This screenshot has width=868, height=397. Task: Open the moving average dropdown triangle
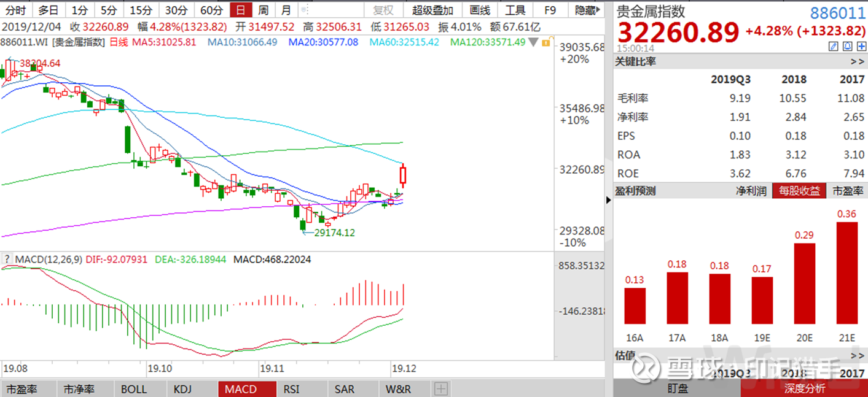coord(534,42)
